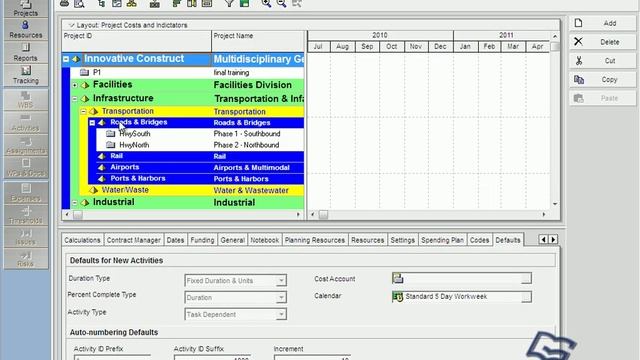Open the Duration Type dropdown

[x=281, y=281]
